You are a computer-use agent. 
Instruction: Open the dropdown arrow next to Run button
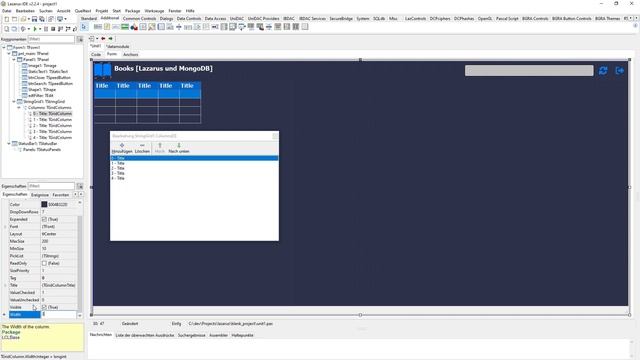point(40,29)
